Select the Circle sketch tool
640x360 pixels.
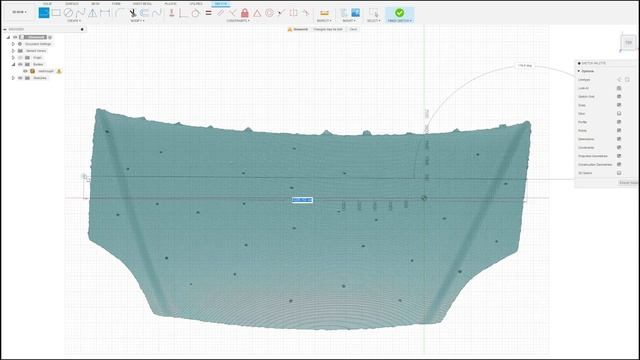click(x=68, y=13)
